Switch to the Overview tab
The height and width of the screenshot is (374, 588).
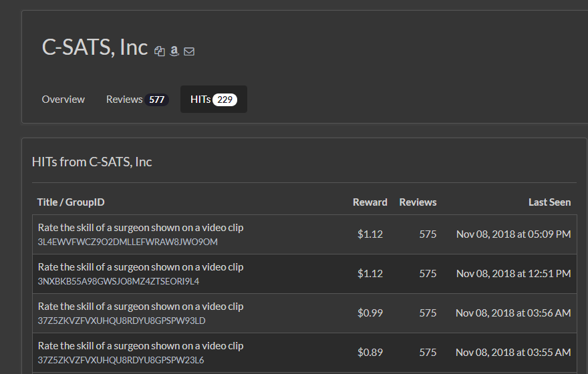63,100
